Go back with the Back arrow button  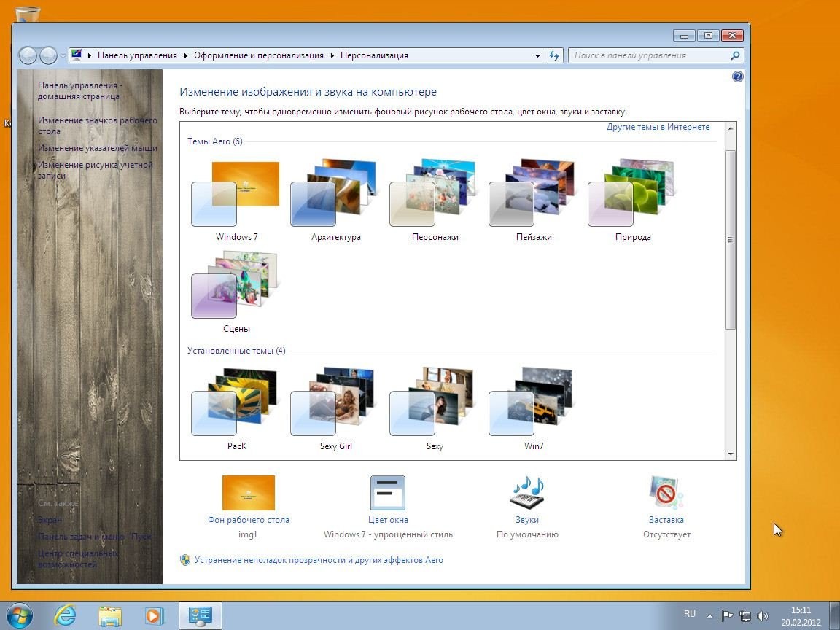point(28,55)
